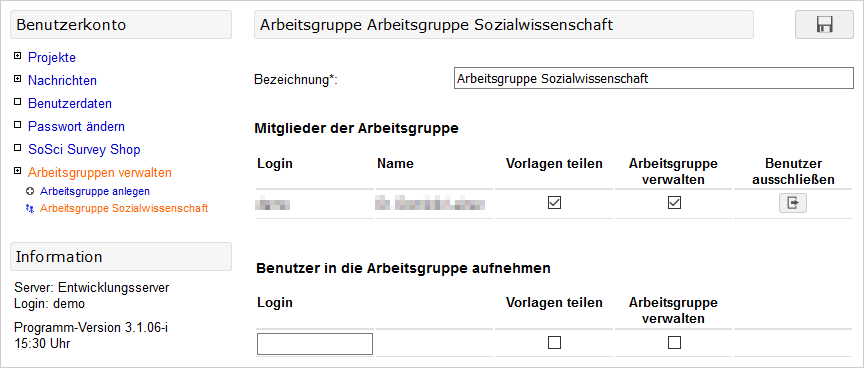This screenshot has width=864, height=368.
Task: Choose Arbeitsgruppe anlegen
Action: click(95, 191)
